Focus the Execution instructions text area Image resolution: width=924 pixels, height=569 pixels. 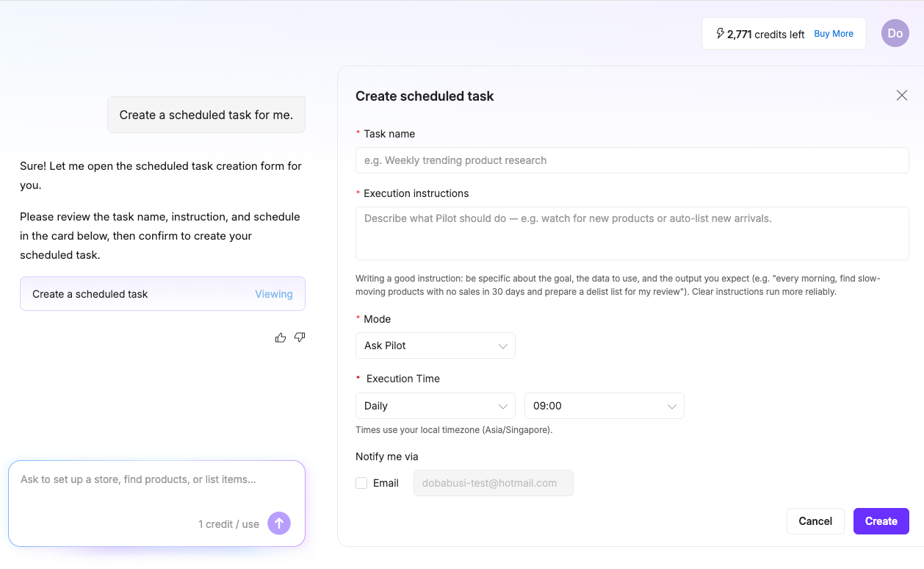coord(632,233)
